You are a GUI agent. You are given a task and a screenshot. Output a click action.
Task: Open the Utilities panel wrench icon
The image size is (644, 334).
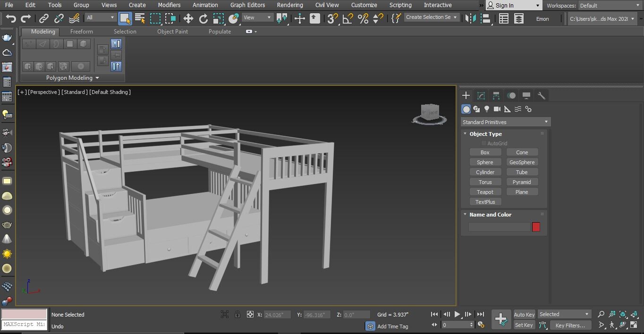541,95
